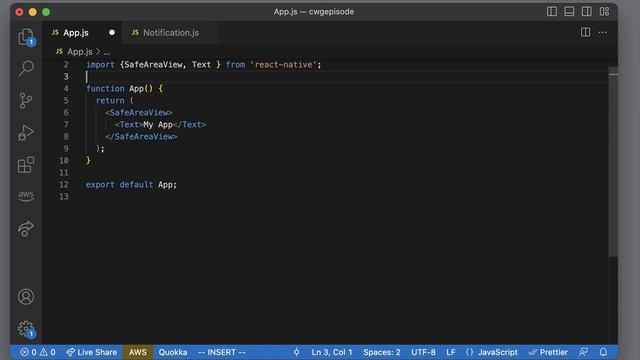Click the unsaved dot on App.js tab
This screenshot has height=360, width=640.
(x=112, y=33)
